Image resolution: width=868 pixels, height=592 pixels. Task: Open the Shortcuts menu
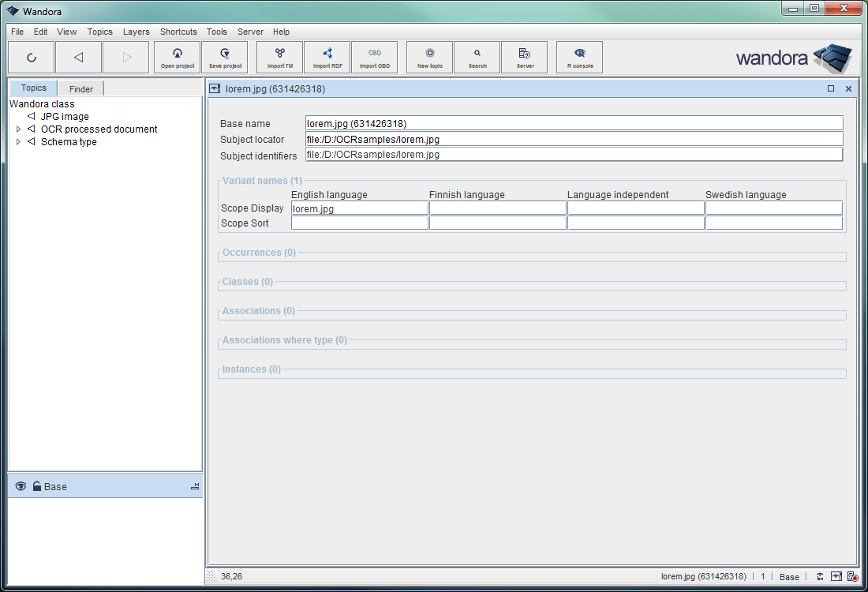(x=178, y=32)
